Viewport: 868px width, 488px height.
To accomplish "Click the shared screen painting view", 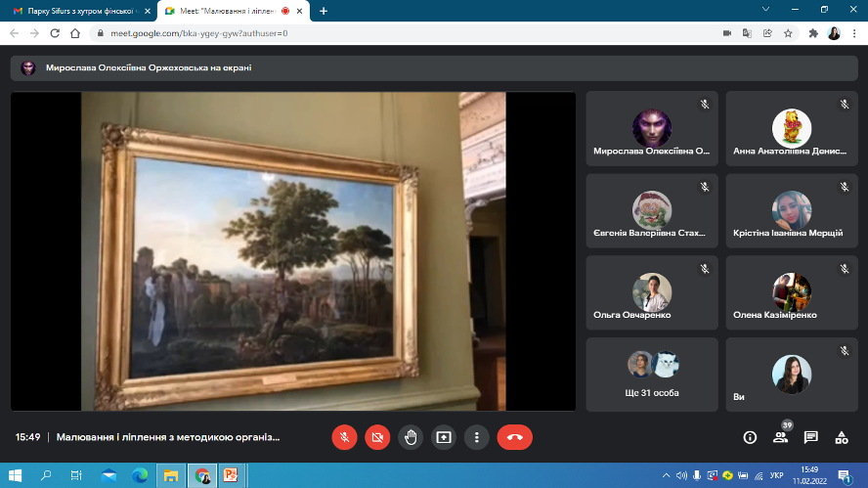I will [293, 251].
